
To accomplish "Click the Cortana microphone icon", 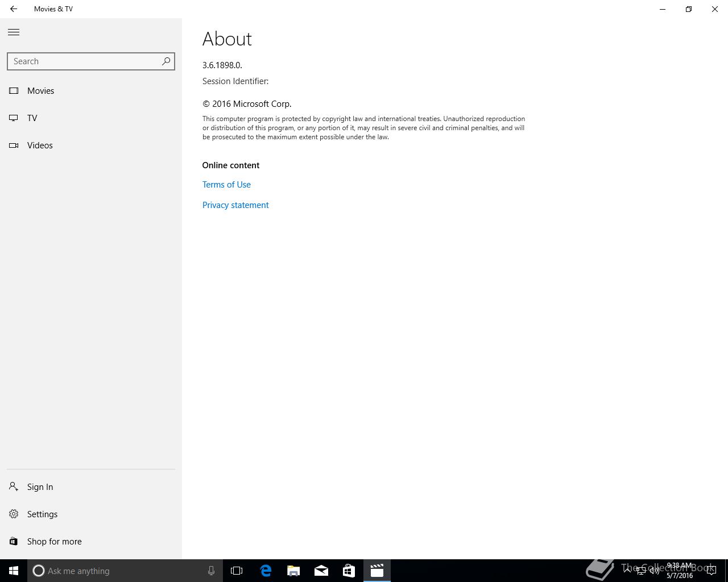I will point(211,571).
